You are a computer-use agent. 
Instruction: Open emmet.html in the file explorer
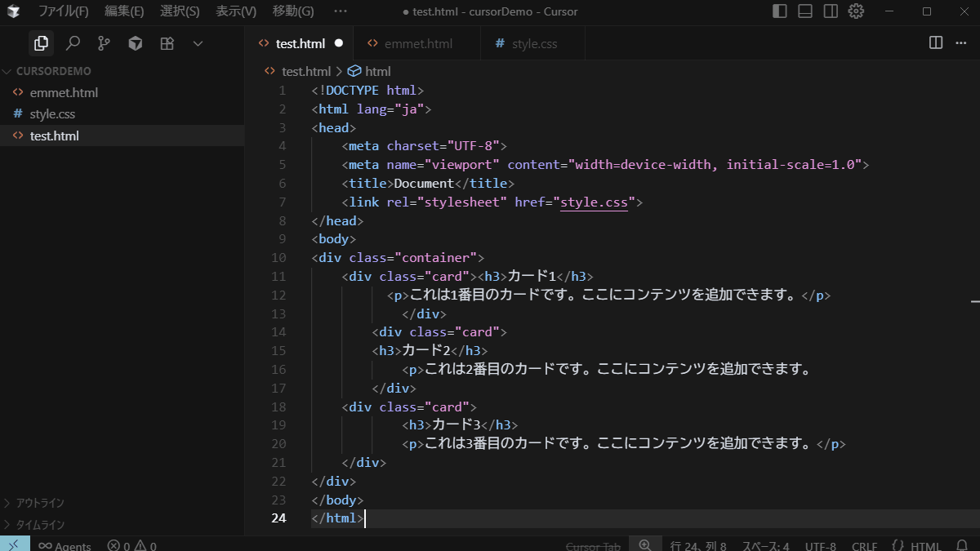[122, 92]
